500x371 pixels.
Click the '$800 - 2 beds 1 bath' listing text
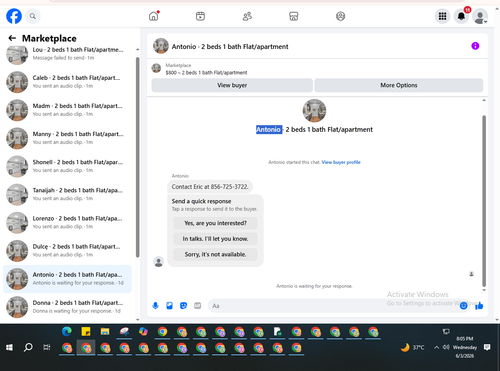(206, 73)
